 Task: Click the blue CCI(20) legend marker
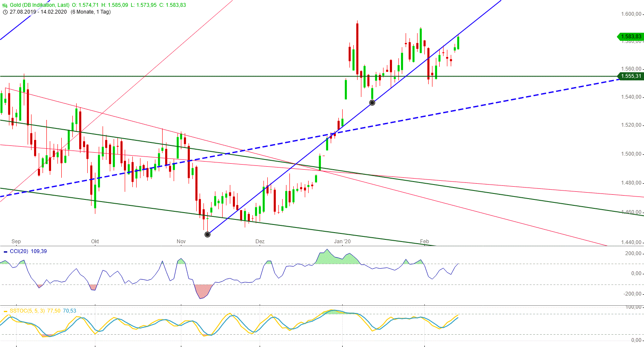[5, 251]
